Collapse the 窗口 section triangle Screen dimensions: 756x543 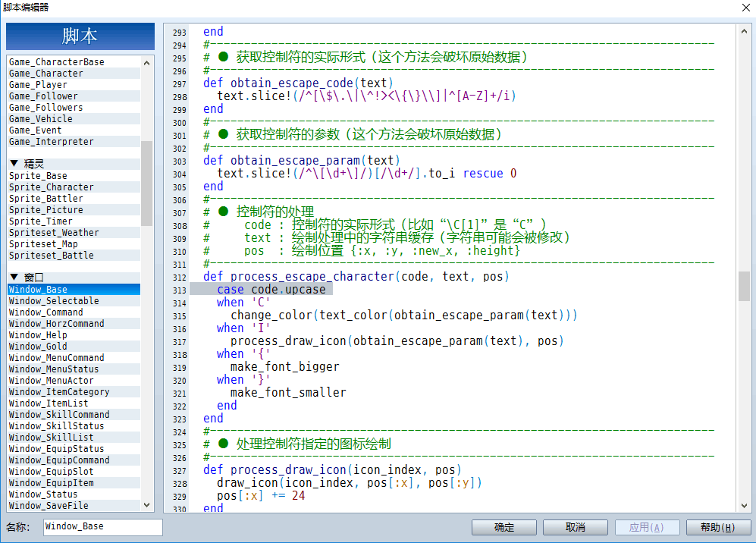14,278
